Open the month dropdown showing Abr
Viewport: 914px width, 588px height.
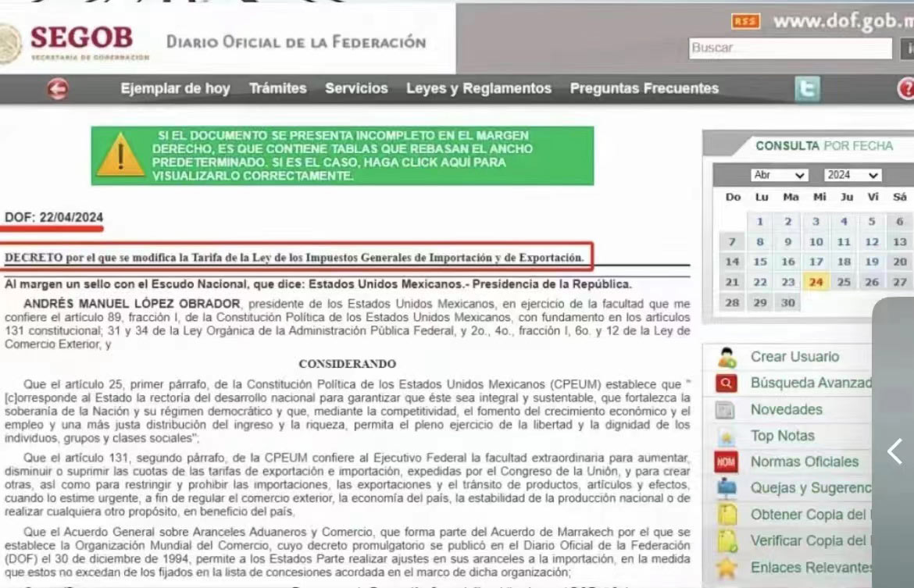coord(779,175)
